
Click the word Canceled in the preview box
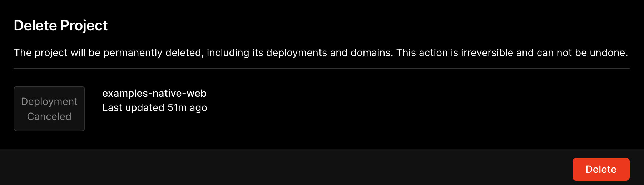point(49,116)
